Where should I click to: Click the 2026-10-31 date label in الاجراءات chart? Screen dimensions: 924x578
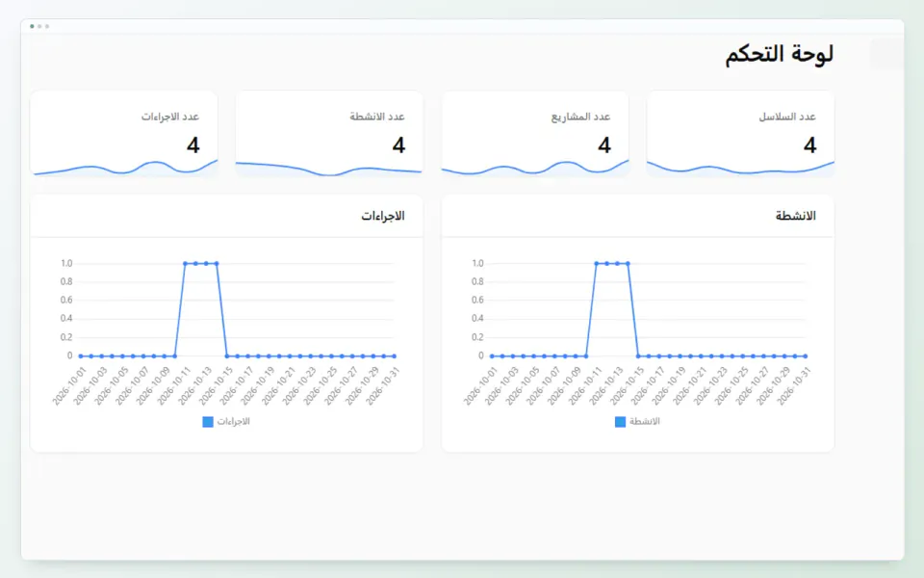pyautogui.click(x=383, y=385)
